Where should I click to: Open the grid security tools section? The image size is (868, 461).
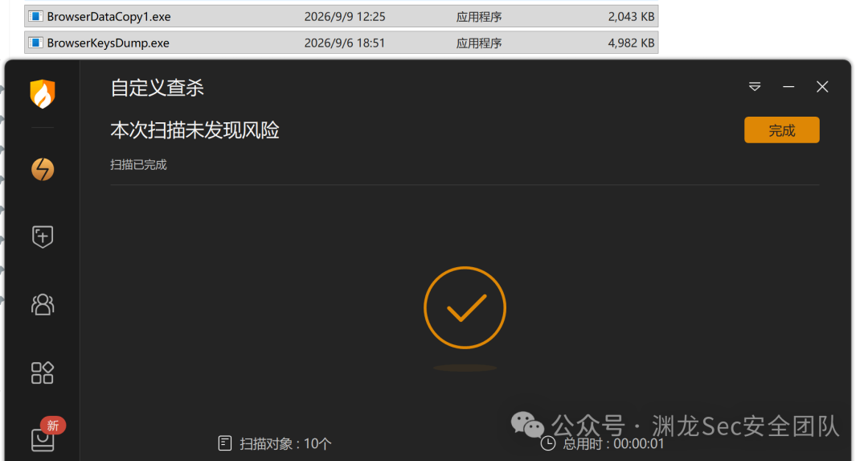[43, 373]
